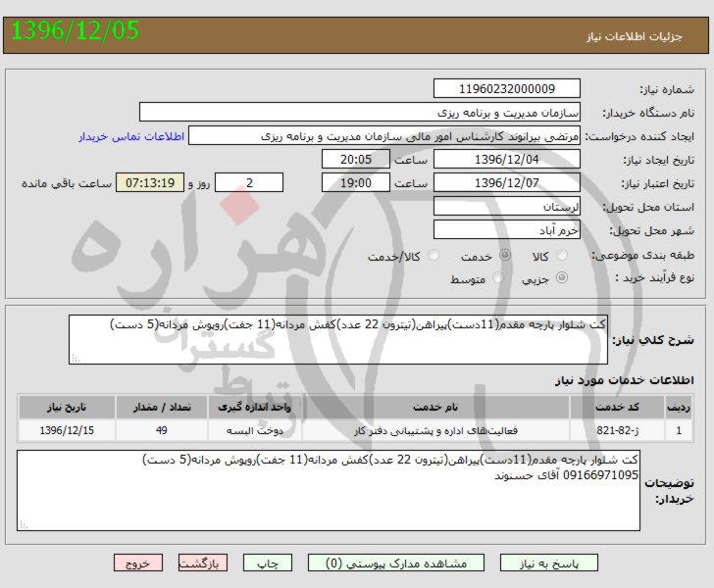Click the استان محل تحویل field لرستان
Image resolution: width=714 pixels, height=588 pixels.
point(507,206)
